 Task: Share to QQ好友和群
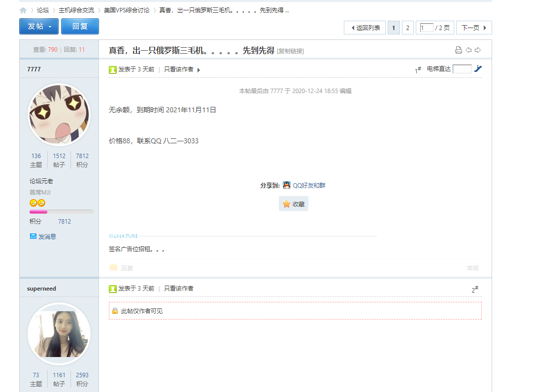click(x=309, y=186)
